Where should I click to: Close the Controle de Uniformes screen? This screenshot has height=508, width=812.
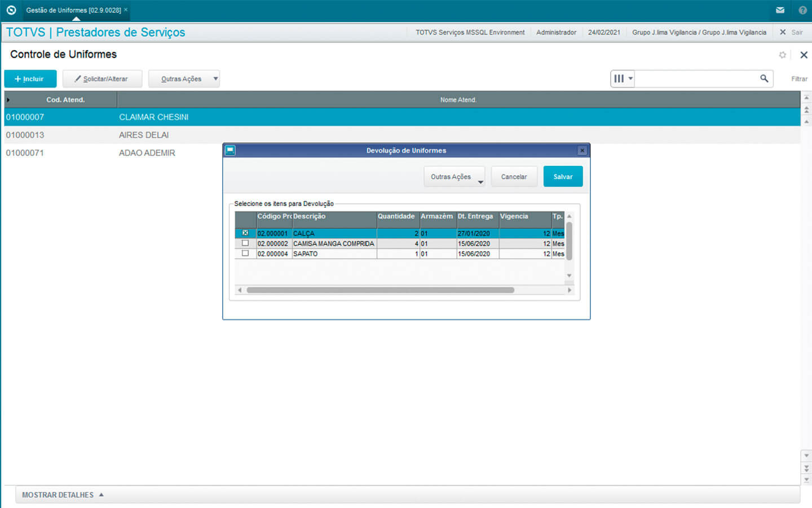(804, 55)
